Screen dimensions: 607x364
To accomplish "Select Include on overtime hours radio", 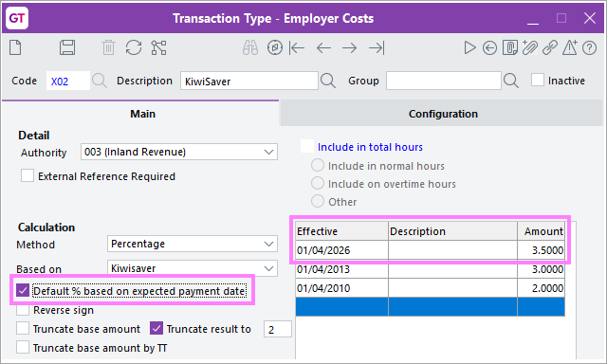I will (318, 183).
